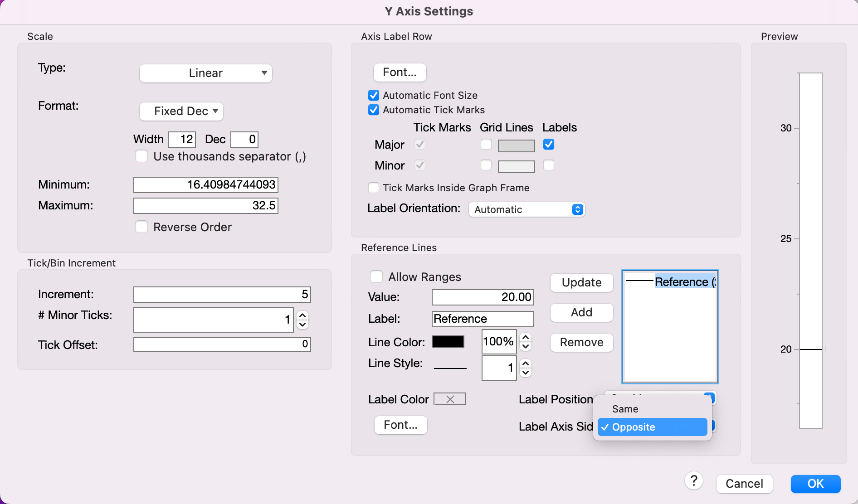Open the help question mark button
Screen dimensions: 858x504
click(x=693, y=481)
